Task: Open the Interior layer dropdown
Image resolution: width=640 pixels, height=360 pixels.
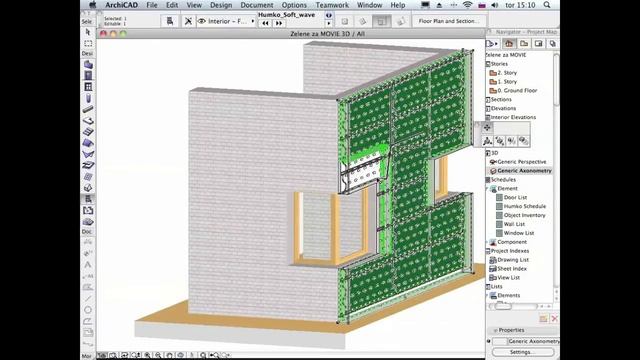Action: pos(226,21)
